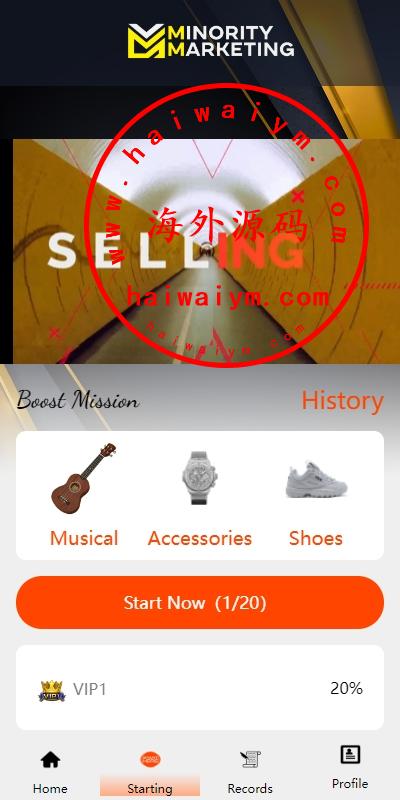This screenshot has width=400, height=800.
Task: Click the VIP1 crown badge
Action: coord(52,690)
